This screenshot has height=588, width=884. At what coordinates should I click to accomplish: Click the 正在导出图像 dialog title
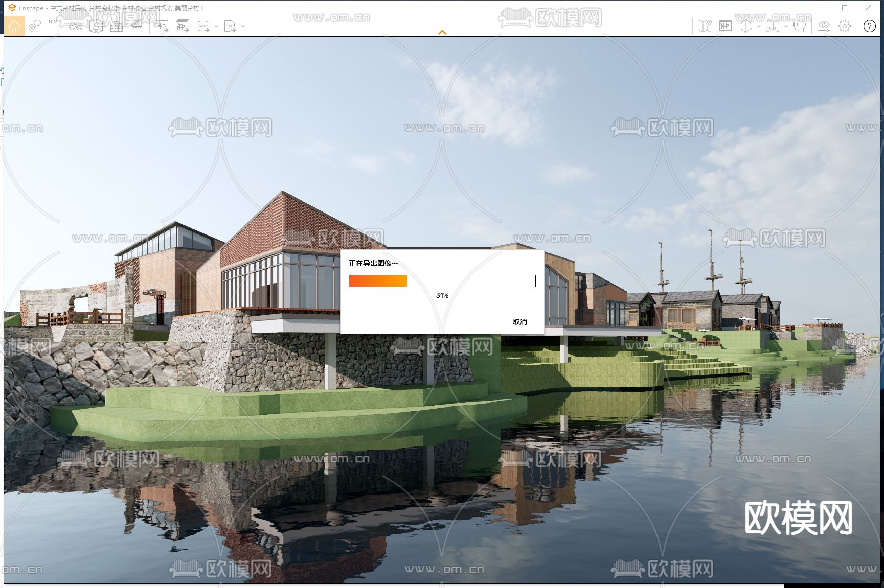[373, 263]
